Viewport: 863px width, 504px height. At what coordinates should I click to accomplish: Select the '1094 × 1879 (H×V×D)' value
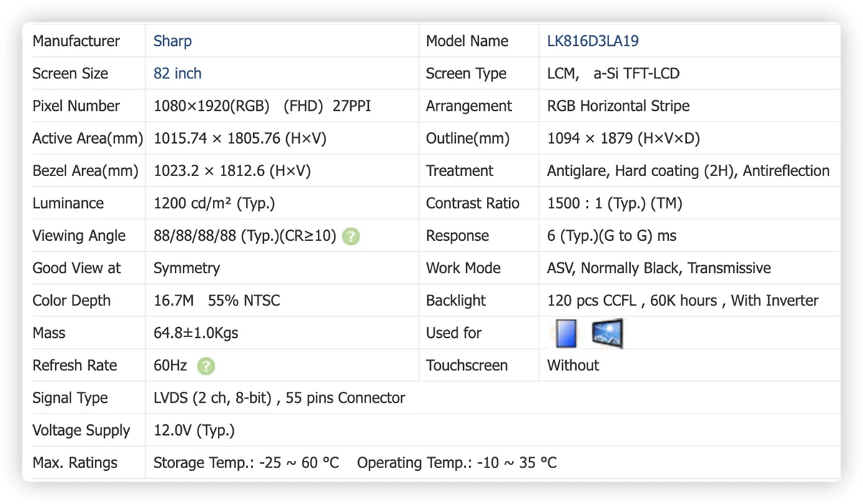click(x=624, y=138)
